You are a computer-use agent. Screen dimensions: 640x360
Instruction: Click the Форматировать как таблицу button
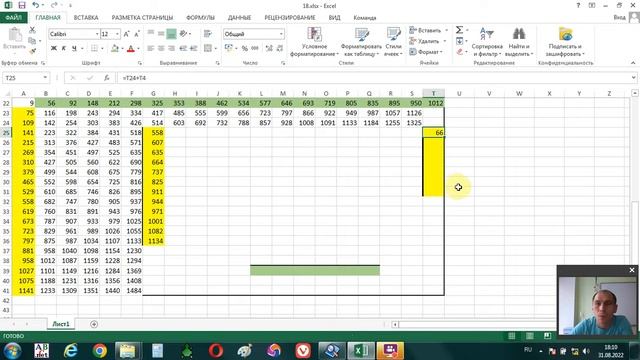pos(361,42)
